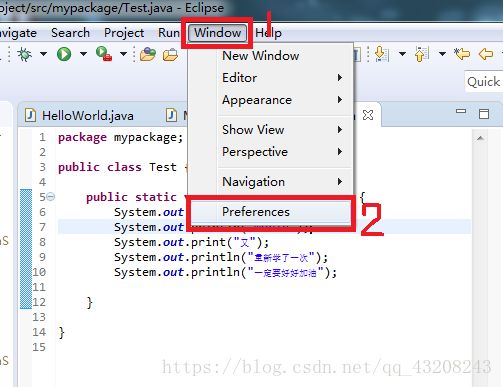Image resolution: width=503 pixels, height=387 pixels.
Task: Click the Back navigation arrow icon
Action: pyautogui.click(x=485, y=54)
